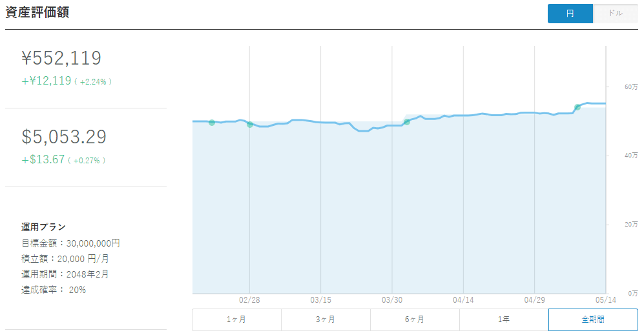Click the 達成確率 20% line
The width and height of the screenshot is (644, 335).
pyautogui.click(x=54, y=290)
